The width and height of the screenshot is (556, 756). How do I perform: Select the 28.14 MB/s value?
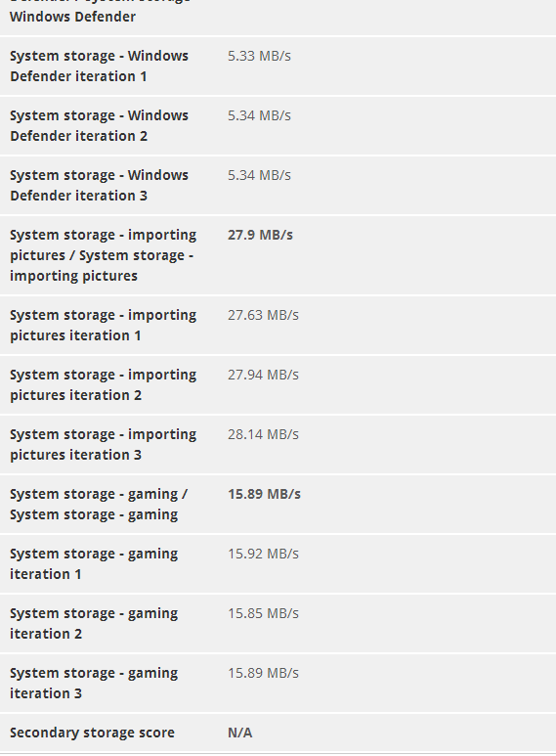click(263, 434)
